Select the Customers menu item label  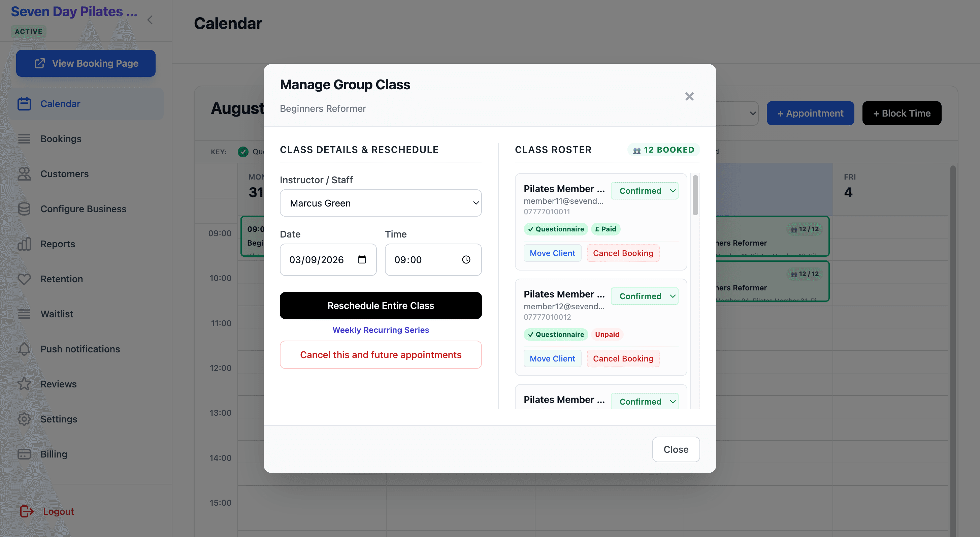[x=64, y=174]
